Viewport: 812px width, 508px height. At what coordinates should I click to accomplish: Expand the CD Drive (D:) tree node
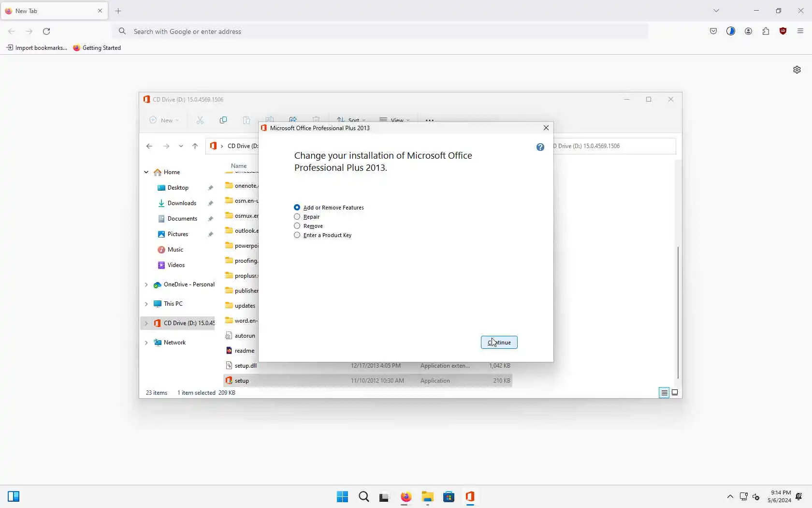[x=146, y=323]
